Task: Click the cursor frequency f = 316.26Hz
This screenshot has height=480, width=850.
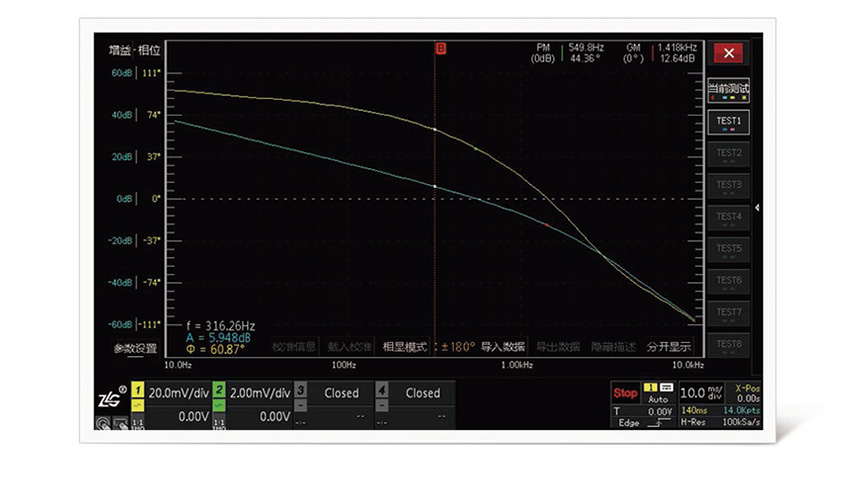Action: pyautogui.click(x=220, y=326)
